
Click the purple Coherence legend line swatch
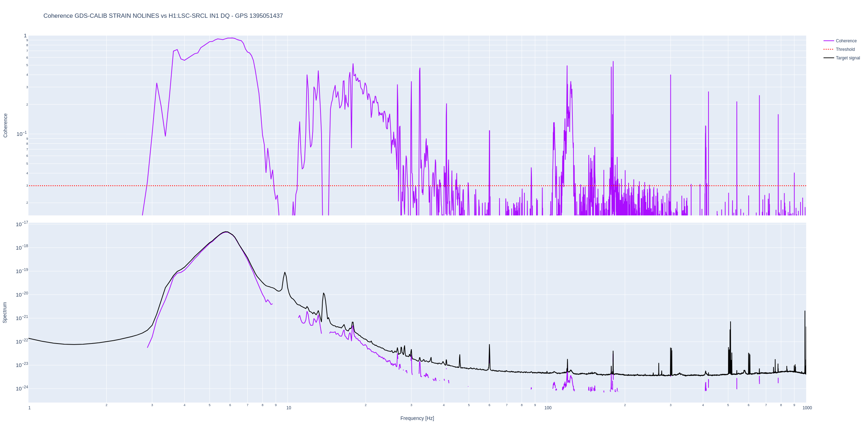(829, 41)
